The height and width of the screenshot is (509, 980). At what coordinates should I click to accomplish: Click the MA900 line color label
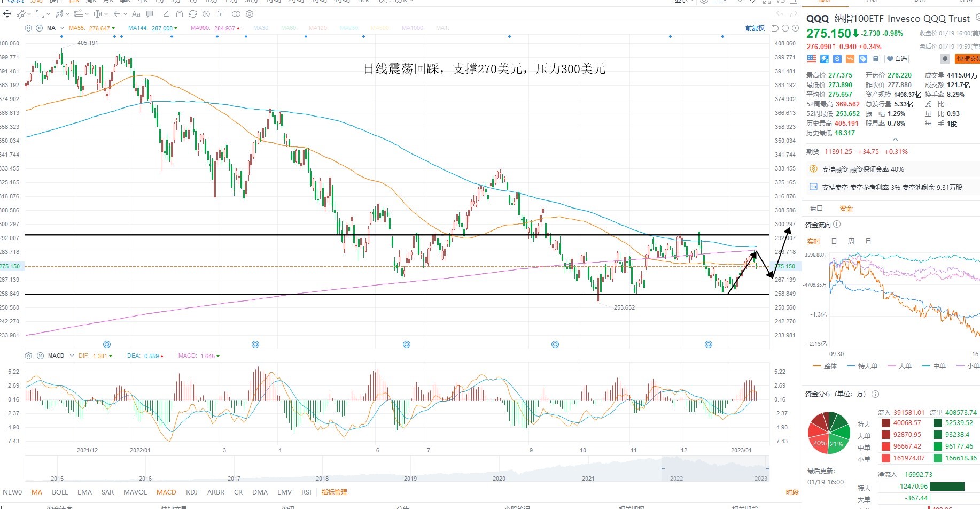click(215, 28)
